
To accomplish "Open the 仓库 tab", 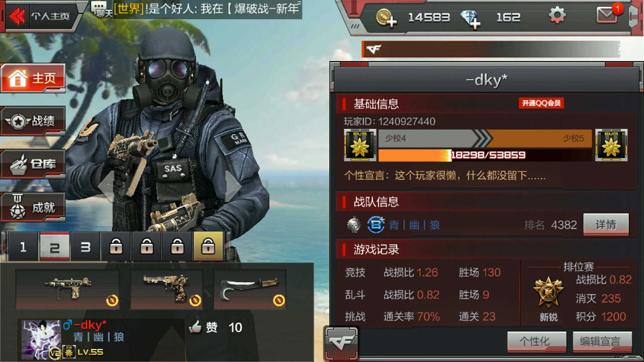I will click(x=33, y=164).
